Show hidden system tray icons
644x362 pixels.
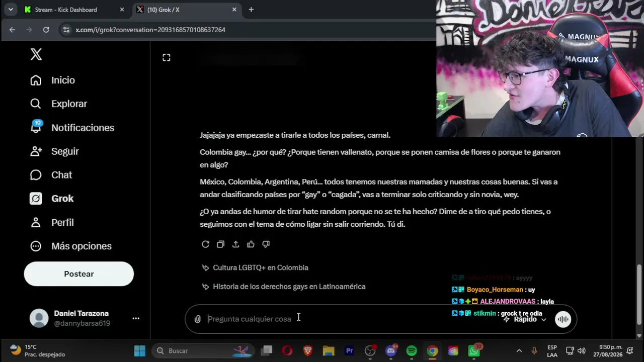[x=519, y=351]
